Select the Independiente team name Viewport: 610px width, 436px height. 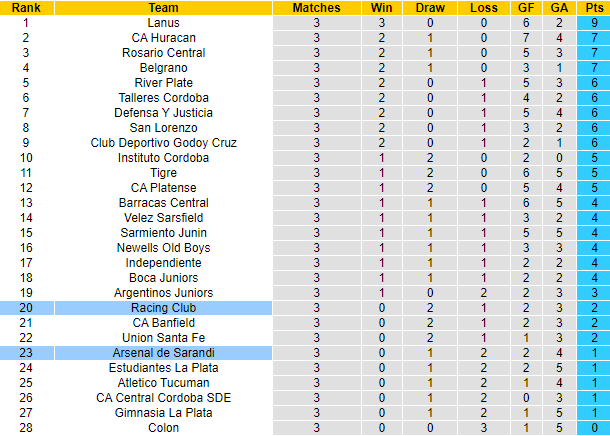(164, 262)
